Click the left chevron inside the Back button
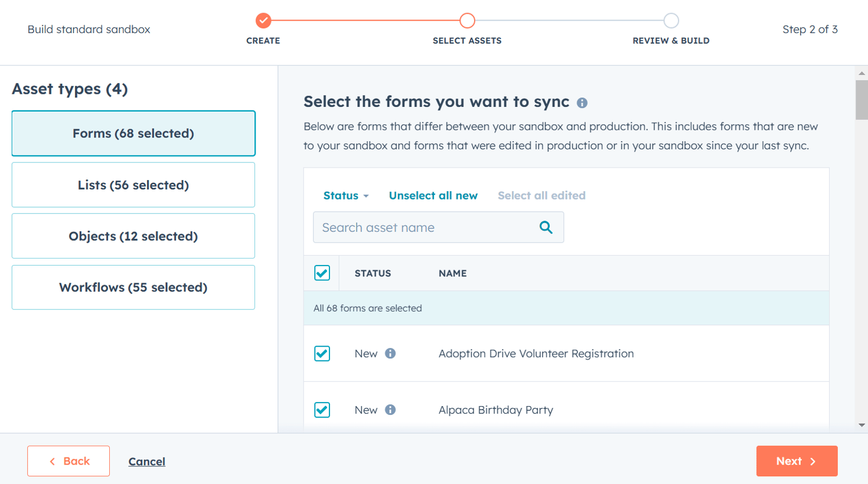 tap(52, 461)
